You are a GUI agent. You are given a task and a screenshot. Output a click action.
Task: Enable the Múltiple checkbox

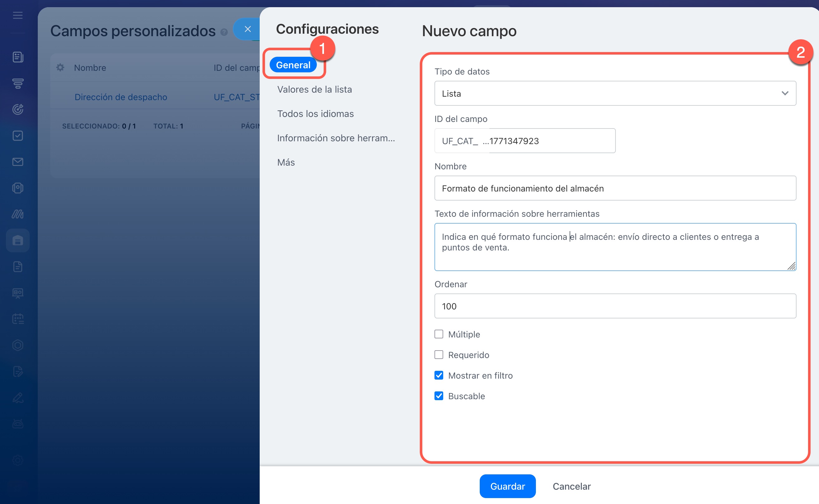pos(439,334)
